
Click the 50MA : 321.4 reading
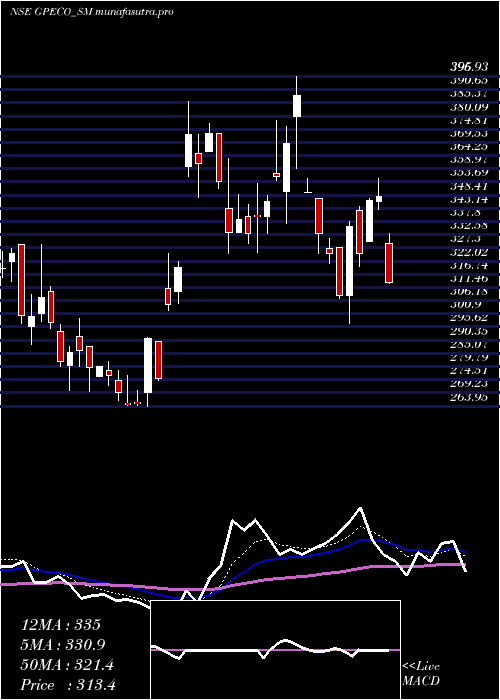(67, 665)
